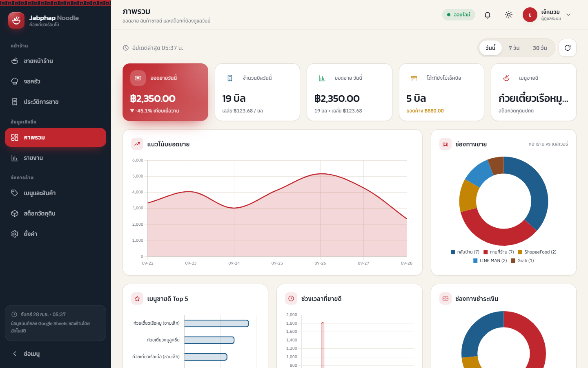588x368 pixels.
Task: Click the ช่วงเวลาที่ขายดี clock icon
Action: 291,298
